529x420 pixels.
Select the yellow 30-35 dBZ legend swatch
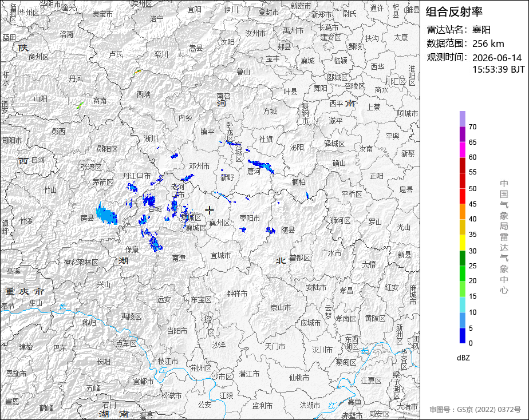462,243
